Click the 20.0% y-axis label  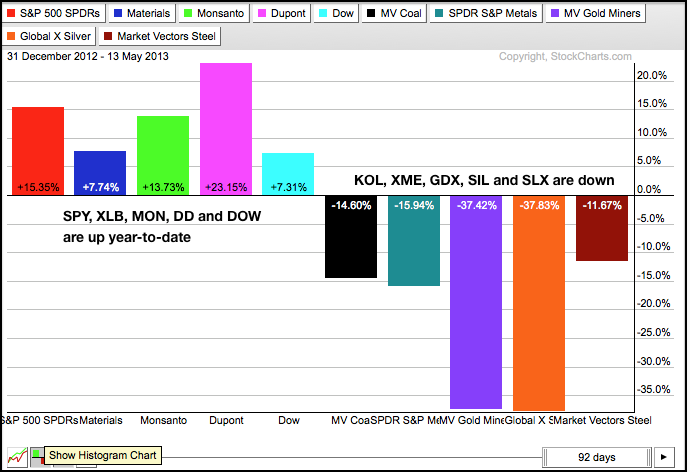tap(652, 75)
